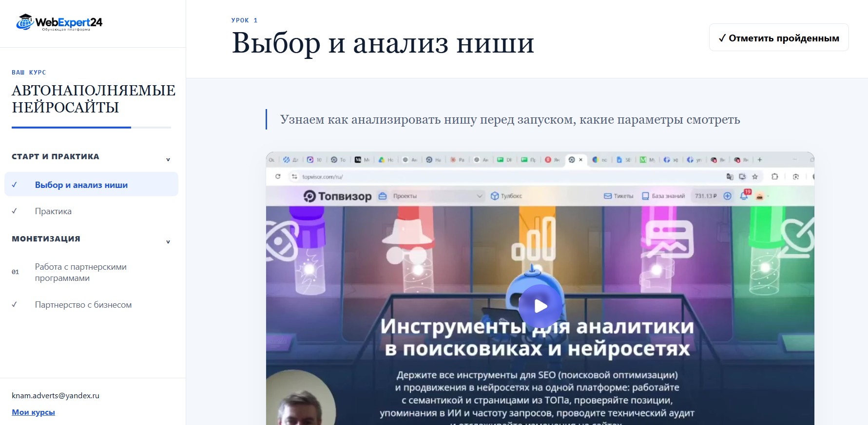The width and height of the screenshot is (868, 425).
Task: Open lesson "Работа с партнерскими программами"
Action: click(81, 272)
